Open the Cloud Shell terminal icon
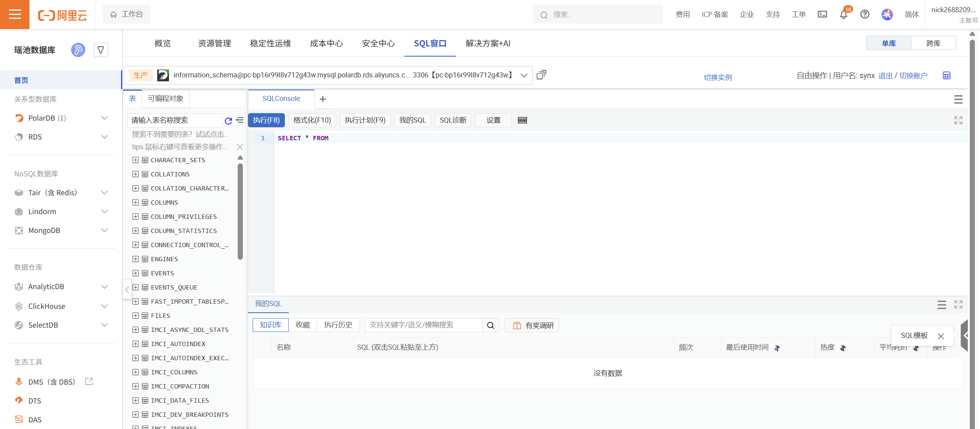This screenshot has height=429, width=980. [822, 15]
